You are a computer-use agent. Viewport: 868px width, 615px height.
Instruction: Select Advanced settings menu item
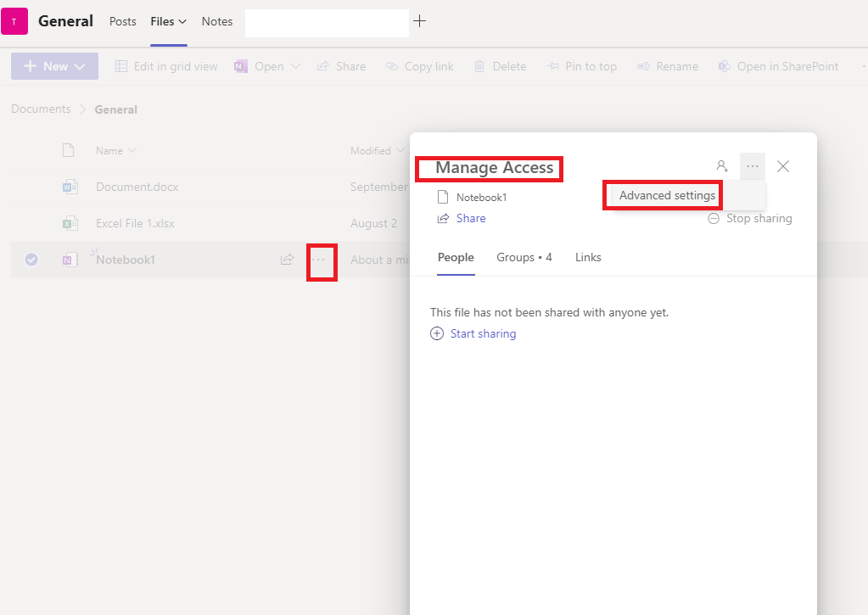pos(667,195)
